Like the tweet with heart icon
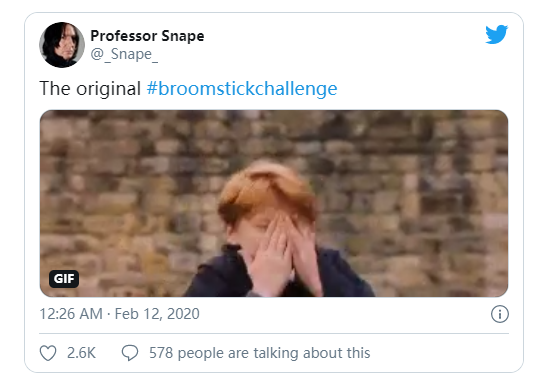The width and height of the screenshot is (550, 384). (48, 353)
